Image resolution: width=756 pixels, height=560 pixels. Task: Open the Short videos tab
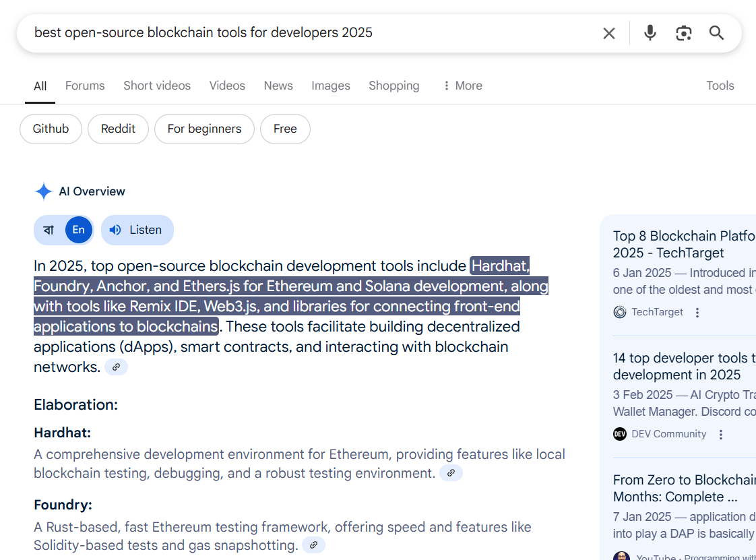157,86
